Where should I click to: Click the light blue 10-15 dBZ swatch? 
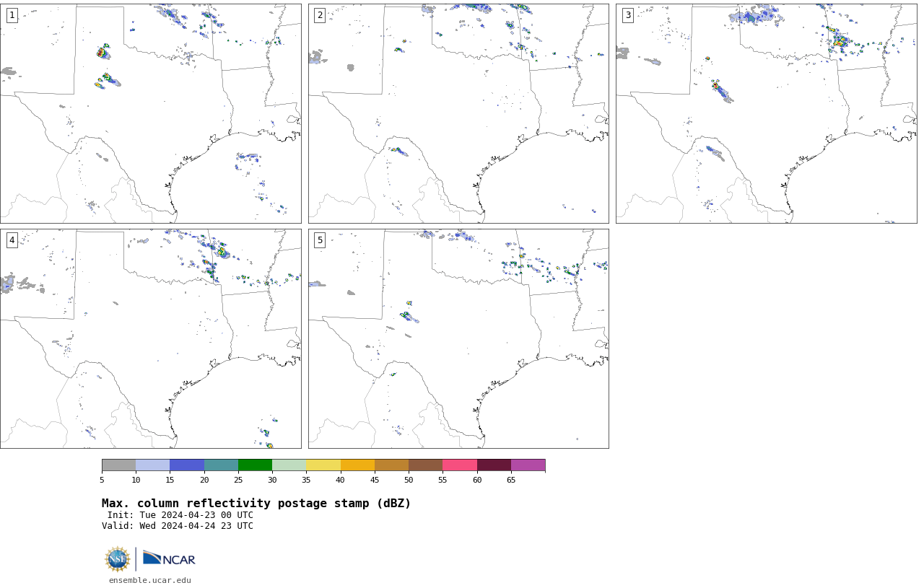(153, 465)
